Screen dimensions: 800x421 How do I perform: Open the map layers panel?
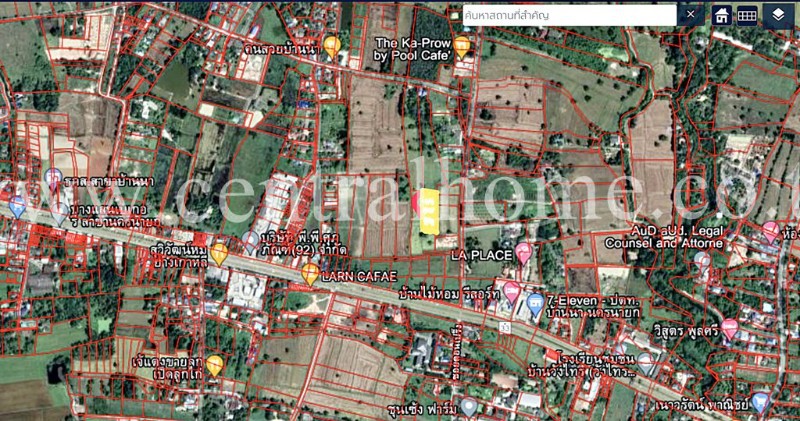777,15
